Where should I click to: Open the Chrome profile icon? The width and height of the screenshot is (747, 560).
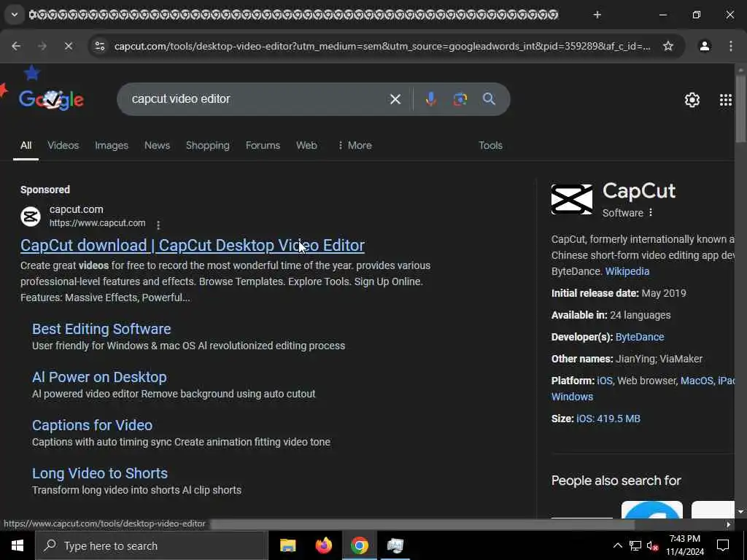tap(705, 46)
